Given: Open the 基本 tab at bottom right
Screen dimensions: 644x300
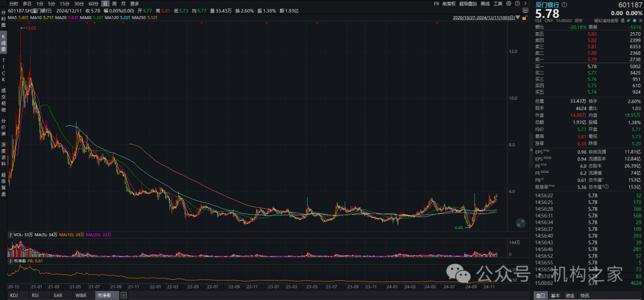Looking at the screenshot, I should pos(555,295).
